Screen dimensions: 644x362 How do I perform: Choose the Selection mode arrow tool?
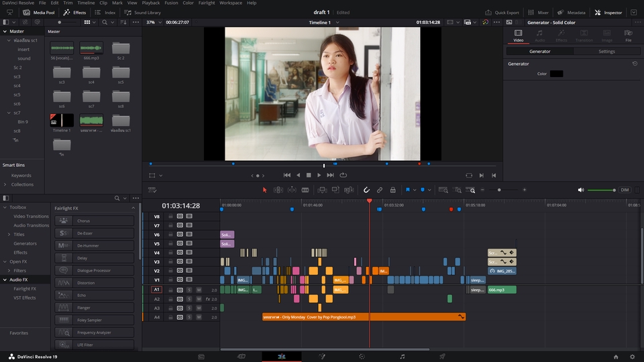264,190
